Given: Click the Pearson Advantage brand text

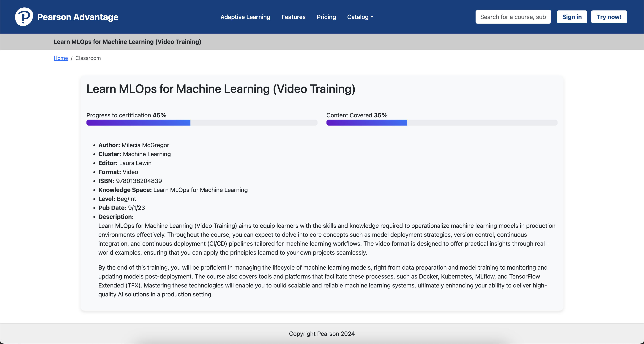Looking at the screenshot, I should (78, 17).
